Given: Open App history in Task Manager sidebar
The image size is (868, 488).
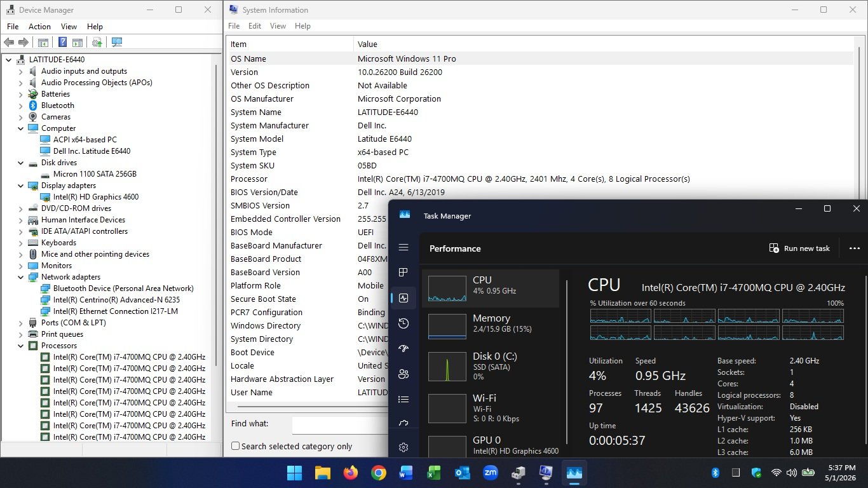Looking at the screenshot, I should point(403,323).
